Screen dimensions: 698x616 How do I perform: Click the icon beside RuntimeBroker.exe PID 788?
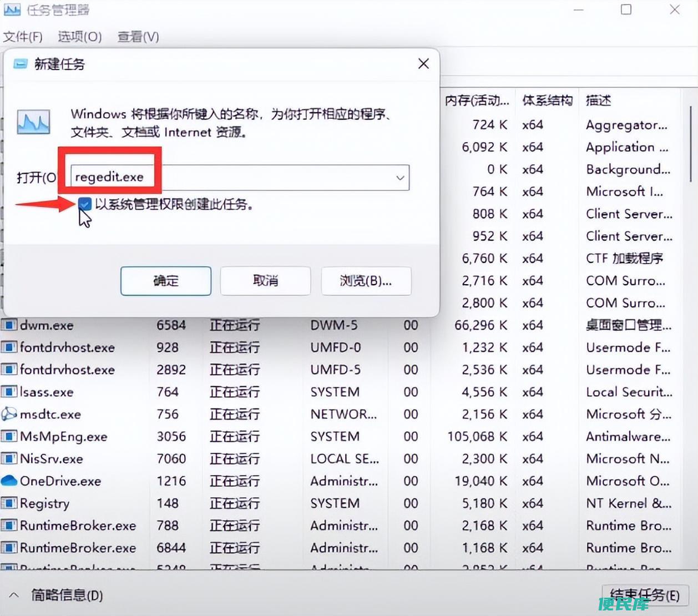coord(9,525)
